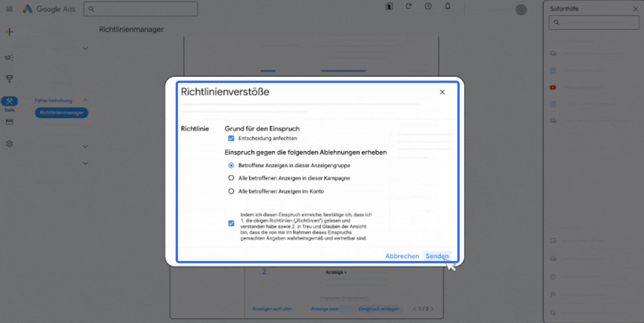Viewport: 644px width, 323px height.
Task: Click the account avatar circle
Action: (x=521, y=10)
